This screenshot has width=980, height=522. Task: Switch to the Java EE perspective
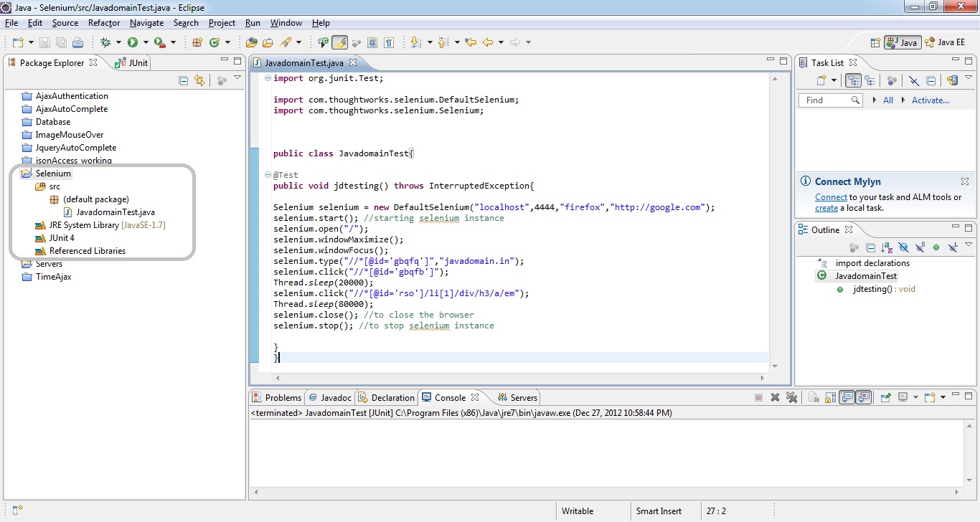point(952,42)
